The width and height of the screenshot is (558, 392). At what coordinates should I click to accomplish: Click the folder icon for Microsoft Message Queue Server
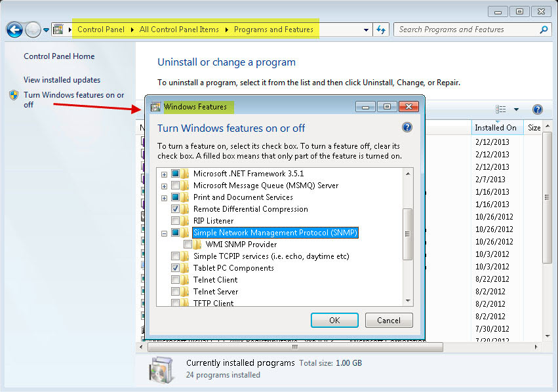coord(184,186)
